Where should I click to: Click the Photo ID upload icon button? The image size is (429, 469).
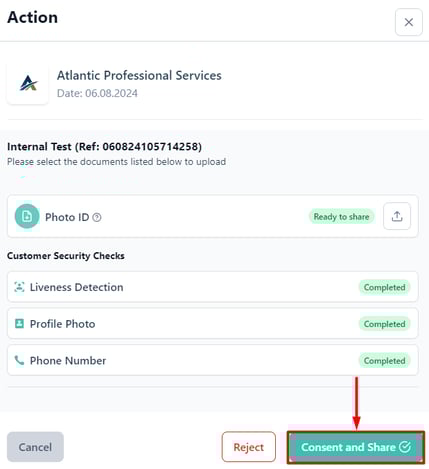click(x=397, y=216)
